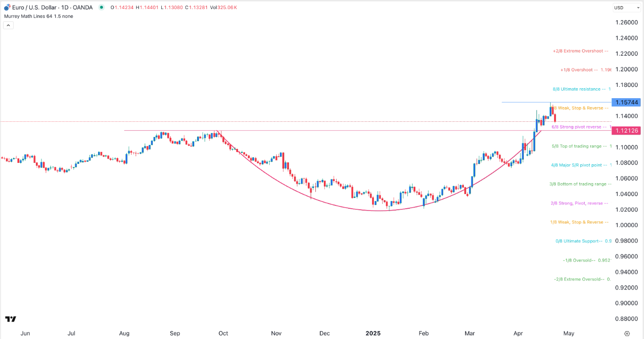Click the 0/8 Ultimate Support label

click(x=584, y=241)
